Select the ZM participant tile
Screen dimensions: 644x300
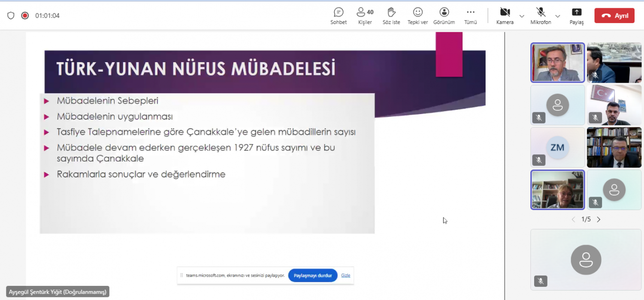click(x=557, y=147)
